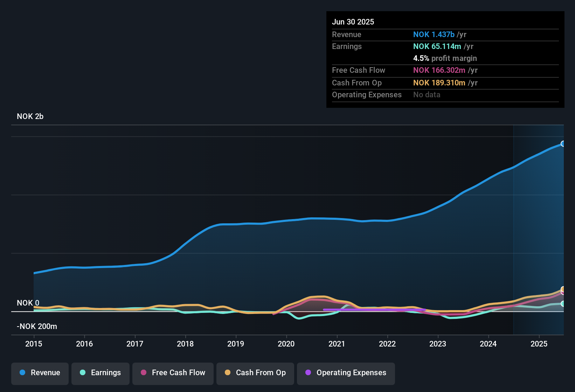The height and width of the screenshot is (392, 575).
Task: Select the 2022 axis label
Action: coord(387,344)
